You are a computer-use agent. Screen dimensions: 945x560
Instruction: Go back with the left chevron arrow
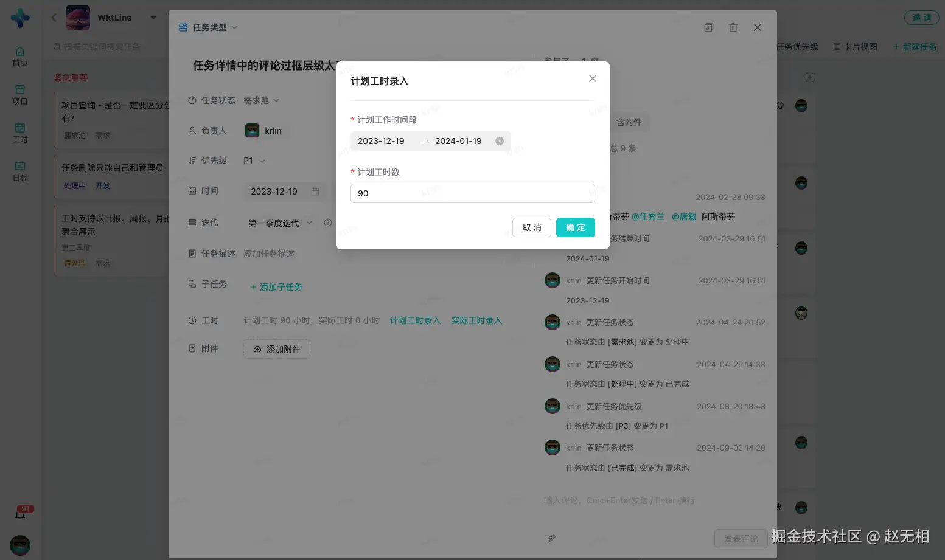(x=54, y=18)
